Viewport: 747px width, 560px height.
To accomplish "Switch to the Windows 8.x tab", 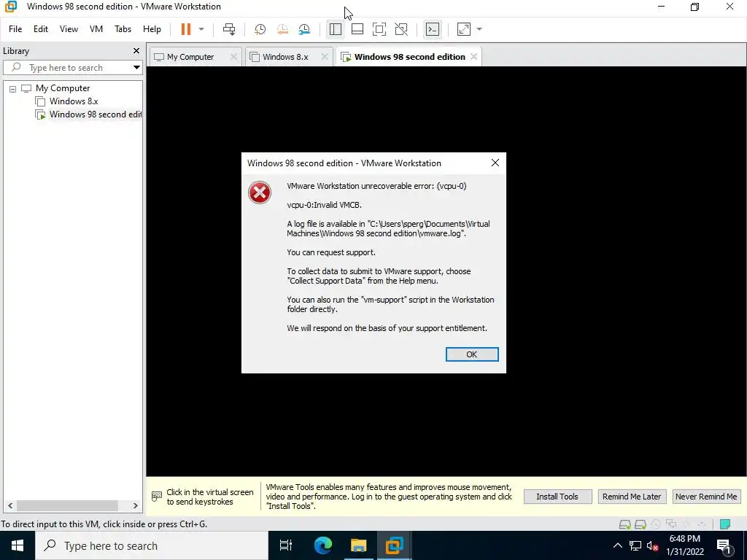I will tap(285, 57).
